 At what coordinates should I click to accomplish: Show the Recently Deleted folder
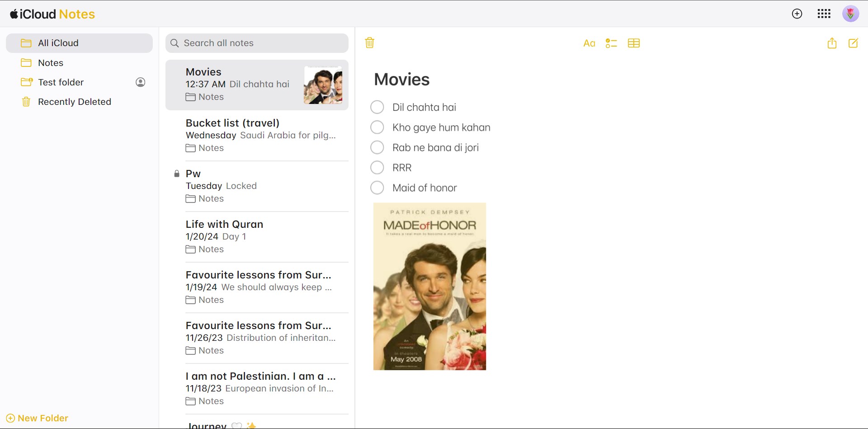(x=74, y=102)
